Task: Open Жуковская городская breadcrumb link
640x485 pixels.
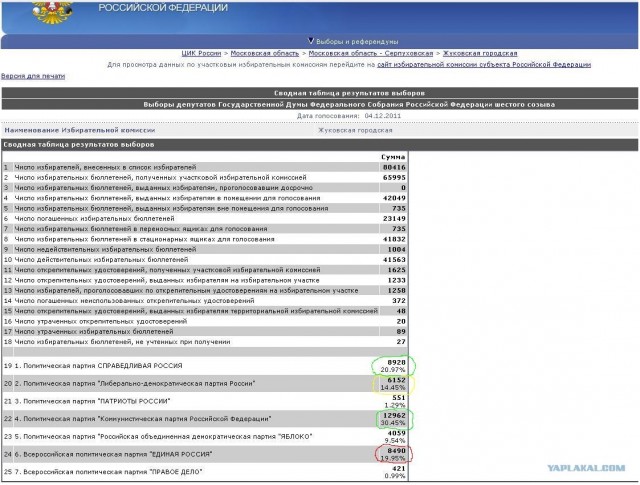Action: click(480, 53)
